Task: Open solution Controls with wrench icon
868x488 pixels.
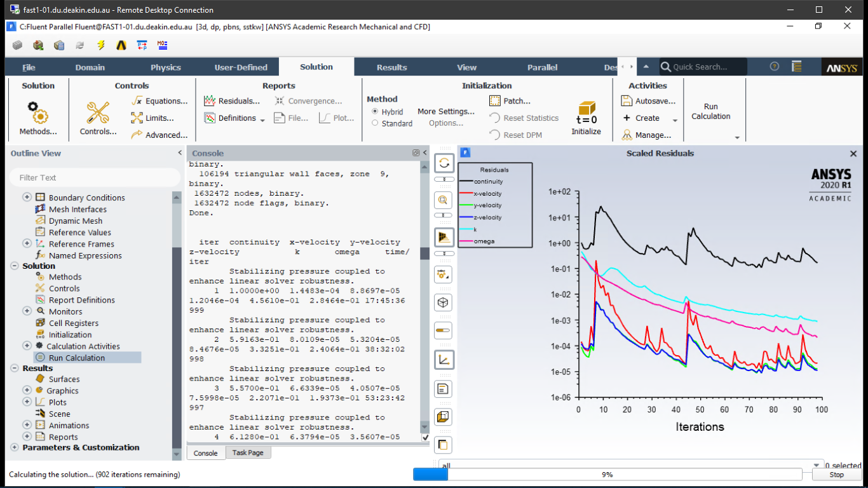Action: coord(98,119)
